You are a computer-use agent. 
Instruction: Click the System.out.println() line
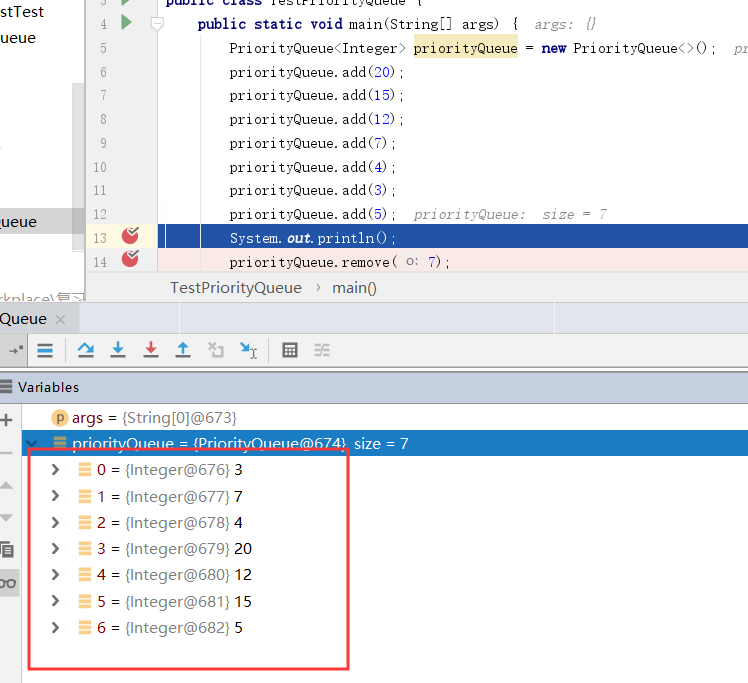tap(312, 238)
